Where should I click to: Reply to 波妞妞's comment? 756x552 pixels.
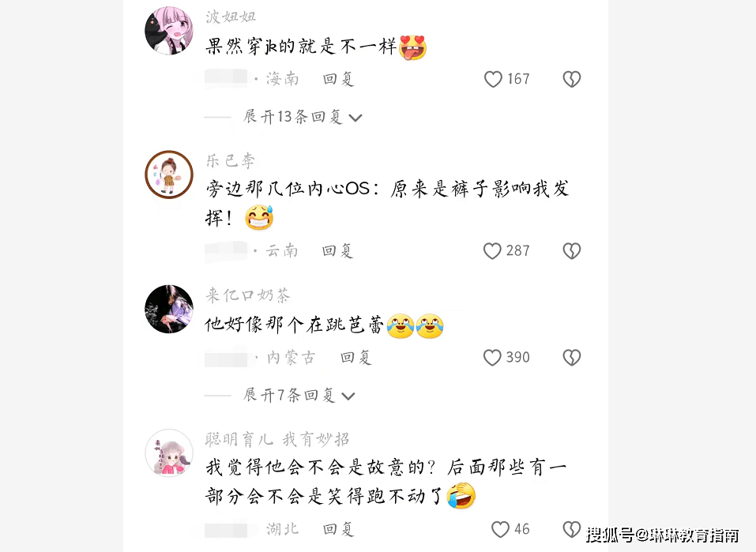[338, 79]
